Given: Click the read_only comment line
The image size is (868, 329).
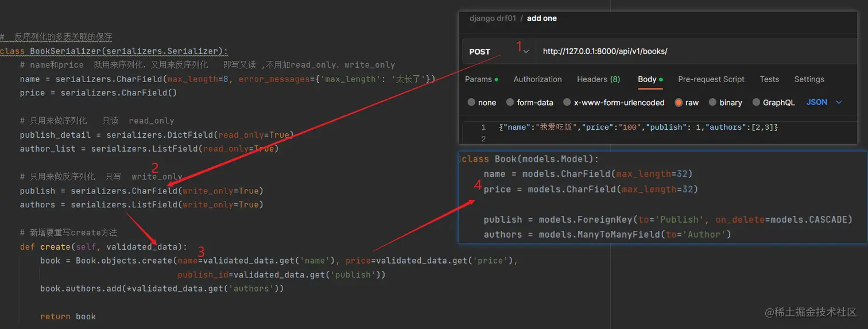Looking at the screenshot, I should (96, 121).
